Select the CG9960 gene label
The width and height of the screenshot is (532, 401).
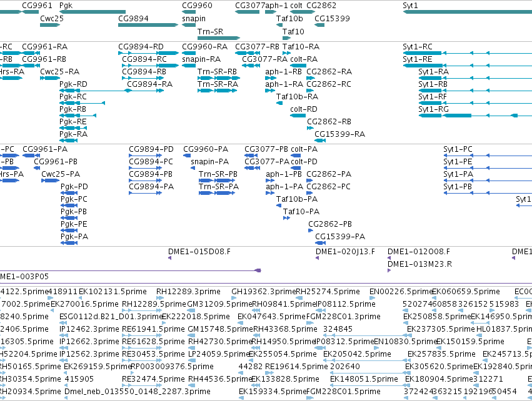(197, 6)
